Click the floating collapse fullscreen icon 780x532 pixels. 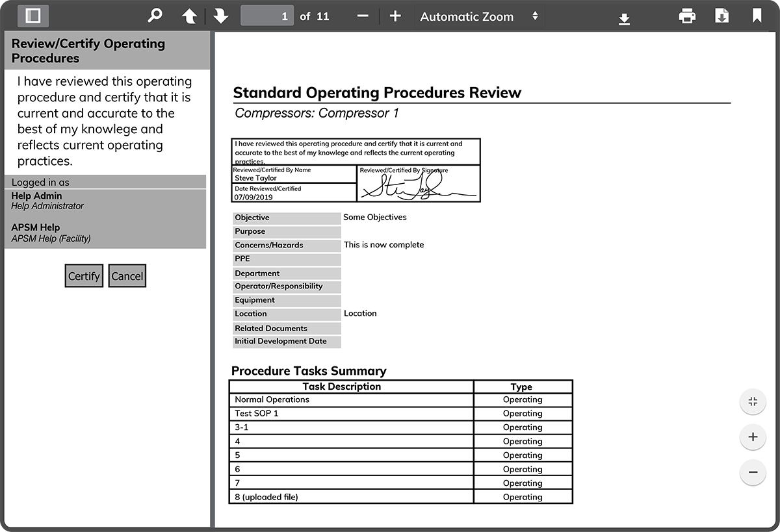click(753, 402)
